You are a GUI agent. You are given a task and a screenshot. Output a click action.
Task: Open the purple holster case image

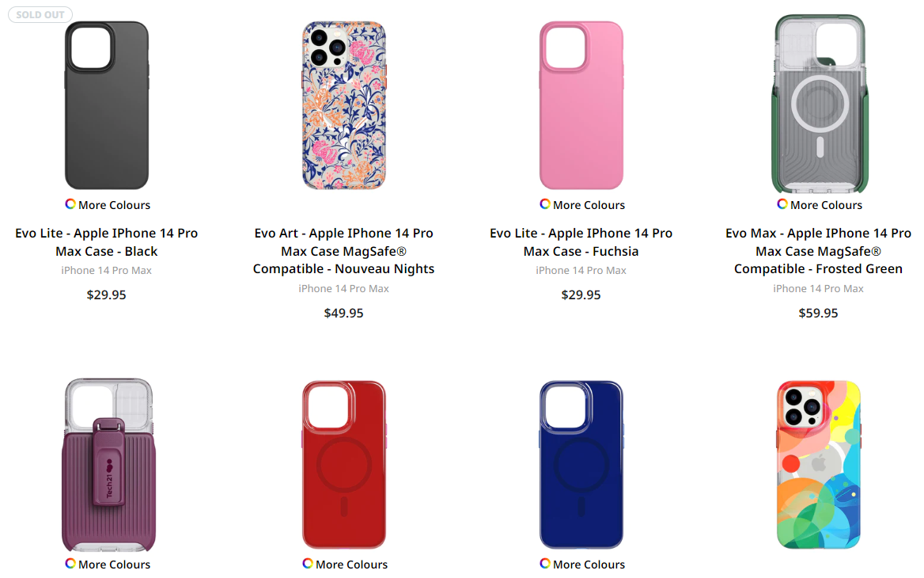[108, 465]
